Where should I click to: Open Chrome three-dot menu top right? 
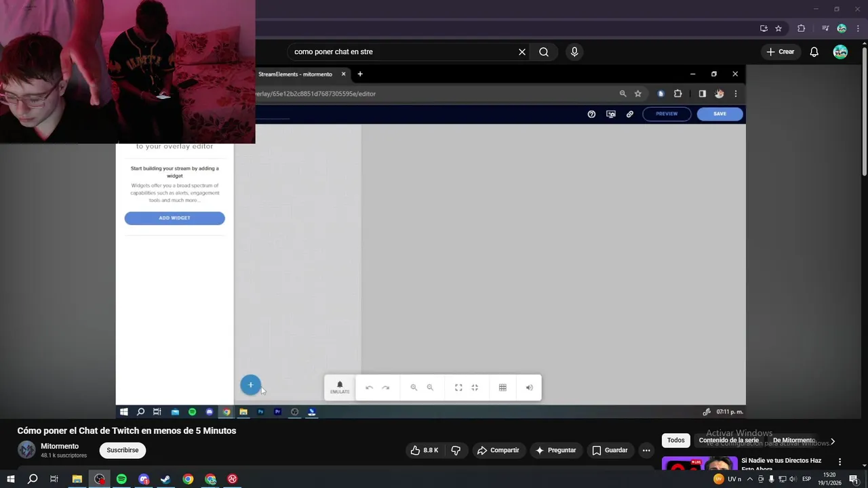point(858,28)
